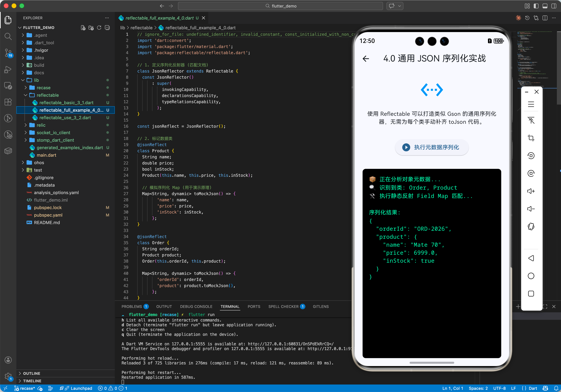
Task: Expand the OUTLINE section
Action: coord(32,373)
